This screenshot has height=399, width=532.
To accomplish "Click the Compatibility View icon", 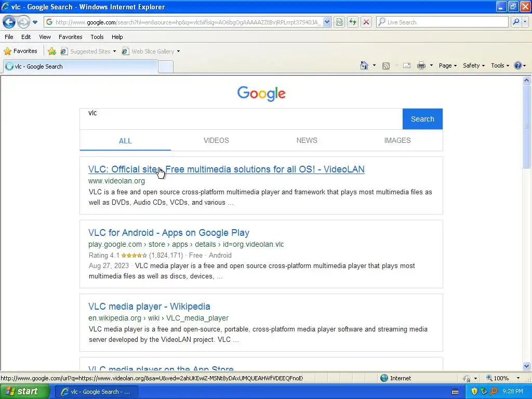I will pos(339,22).
